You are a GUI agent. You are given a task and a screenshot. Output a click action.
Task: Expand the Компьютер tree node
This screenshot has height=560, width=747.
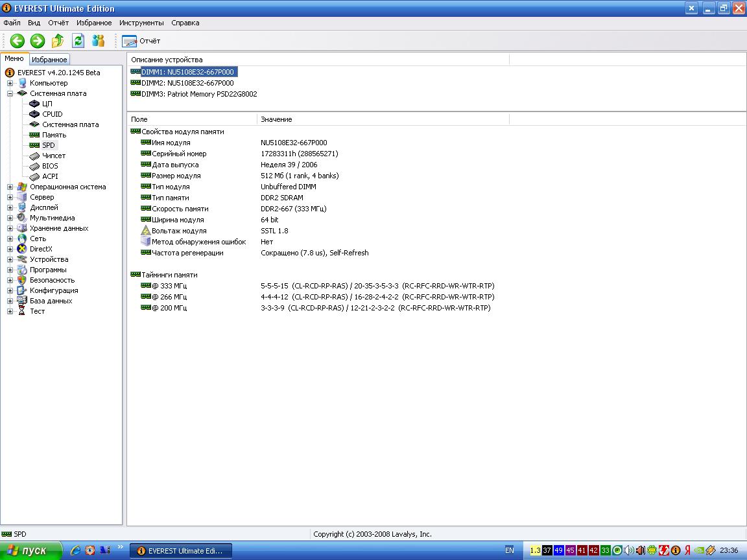[x=10, y=83]
